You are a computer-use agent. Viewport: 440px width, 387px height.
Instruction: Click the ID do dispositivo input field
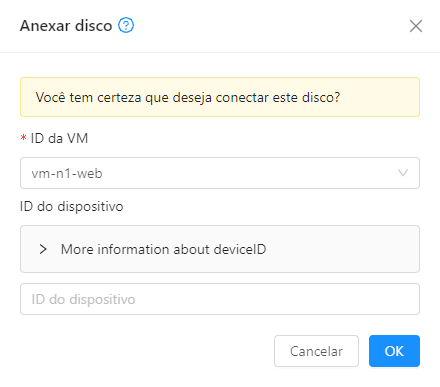click(x=220, y=299)
